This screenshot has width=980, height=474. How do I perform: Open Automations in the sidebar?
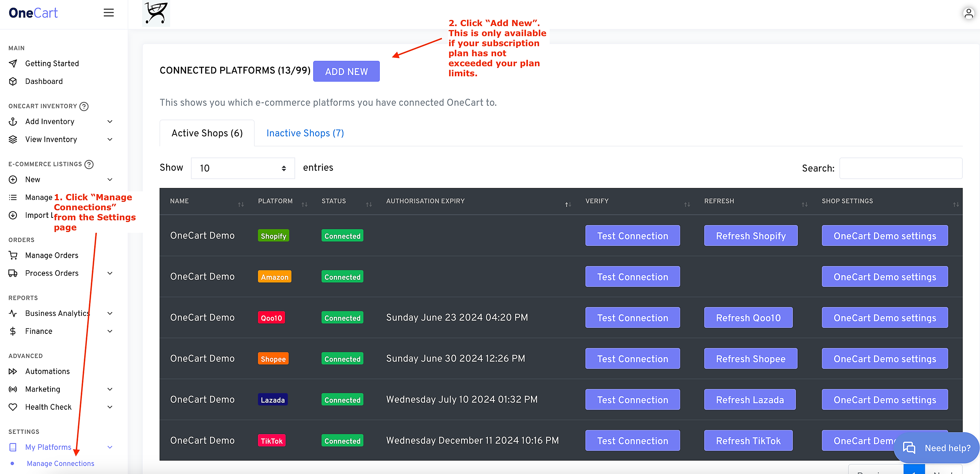coord(47,371)
